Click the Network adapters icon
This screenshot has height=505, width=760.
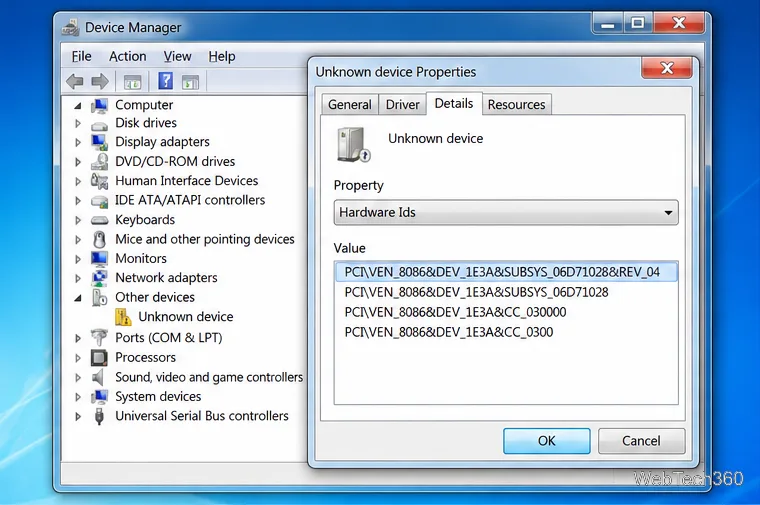100,278
